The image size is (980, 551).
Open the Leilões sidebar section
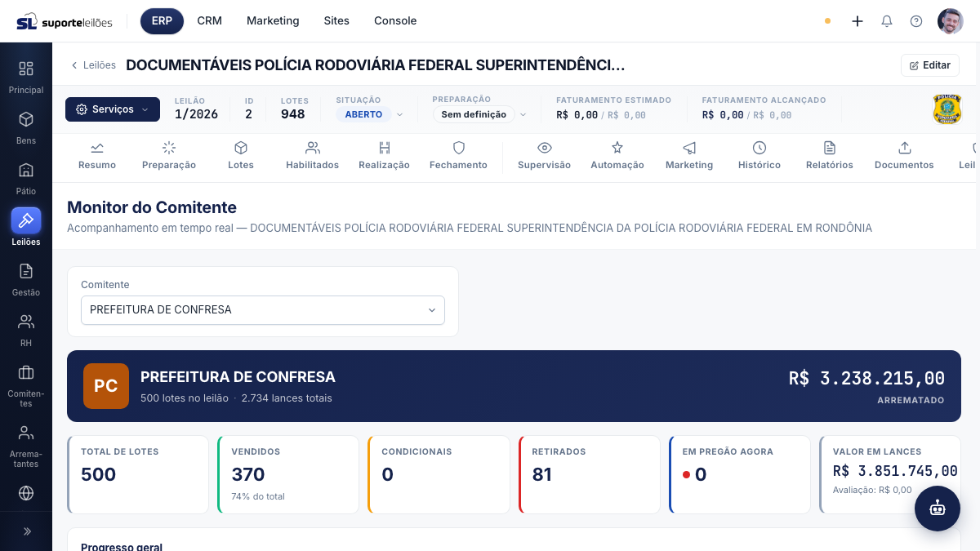(x=26, y=228)
